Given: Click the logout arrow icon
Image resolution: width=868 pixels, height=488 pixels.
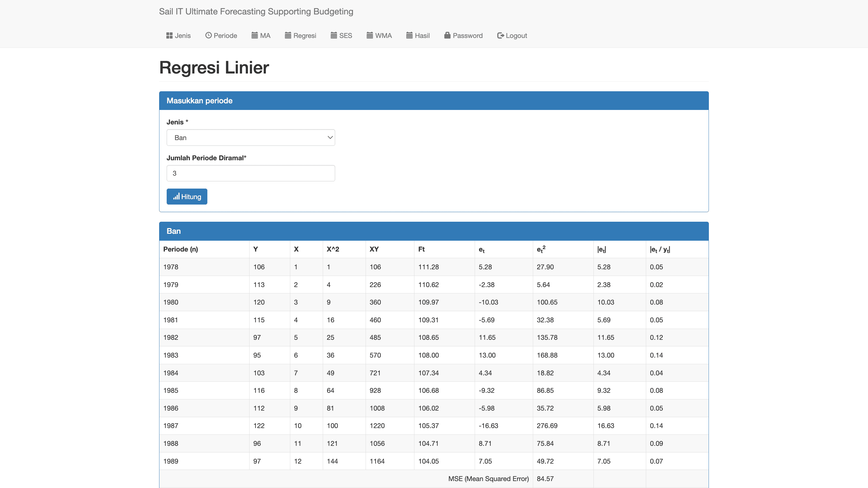Looking at the screenshot, I should 500,35.
